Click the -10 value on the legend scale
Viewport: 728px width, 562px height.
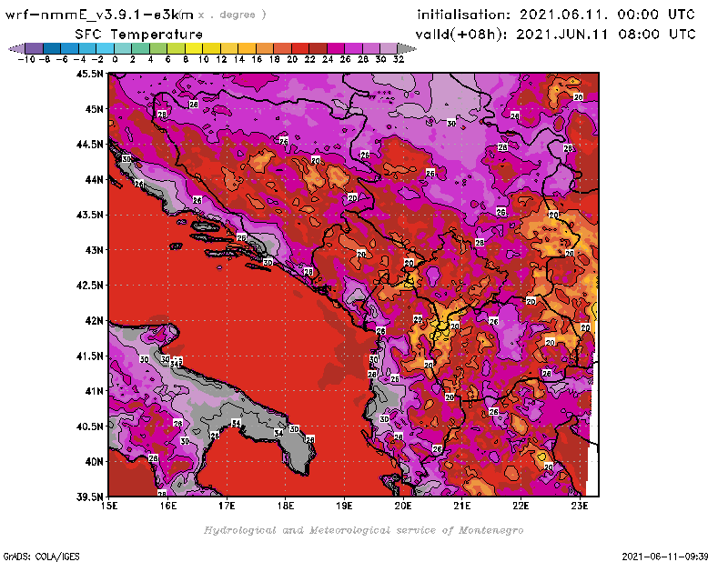[26, 60]
